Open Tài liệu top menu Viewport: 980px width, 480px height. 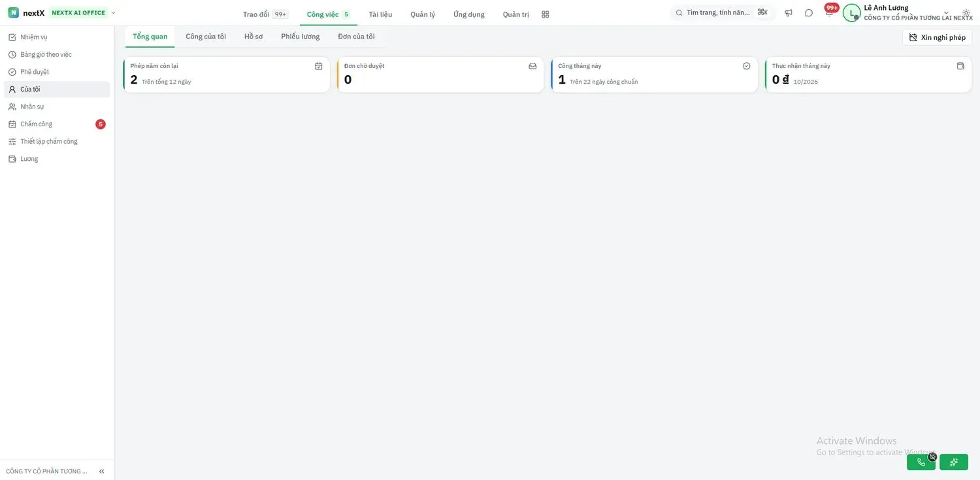(380, 14)
